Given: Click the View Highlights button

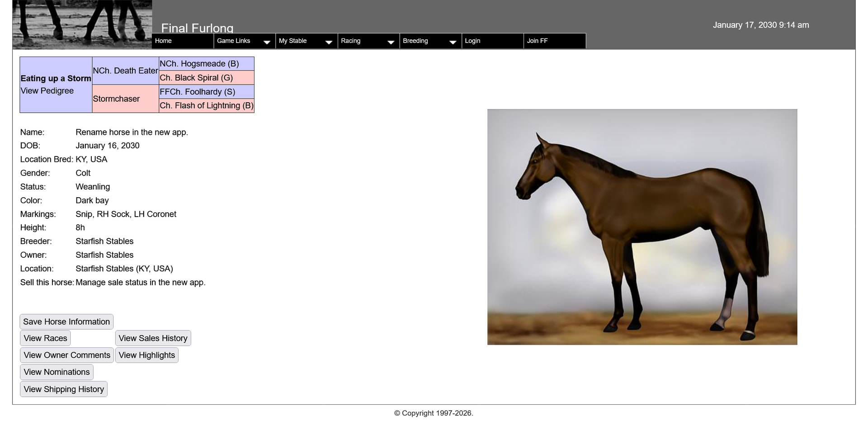Looking at the screenshot, I should 146,355.
